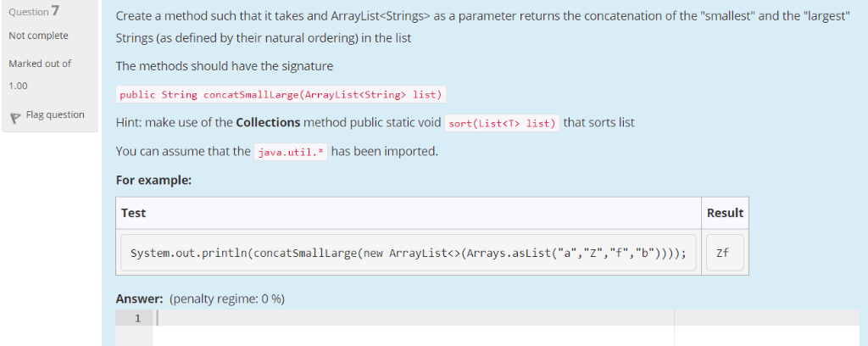This screenshot has height=346, width=868.
Task: Click the Question 7 heading
Action: point(35,11)
